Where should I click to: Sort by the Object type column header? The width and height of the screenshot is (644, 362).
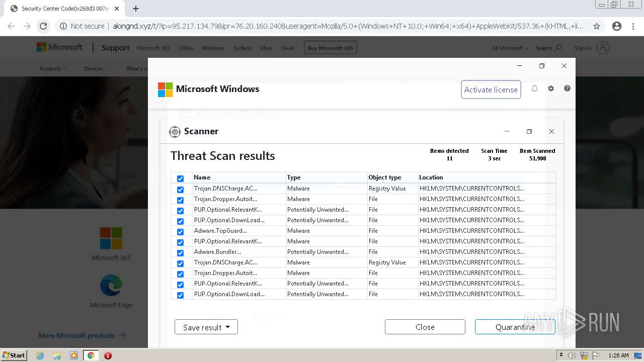point(392,177)
